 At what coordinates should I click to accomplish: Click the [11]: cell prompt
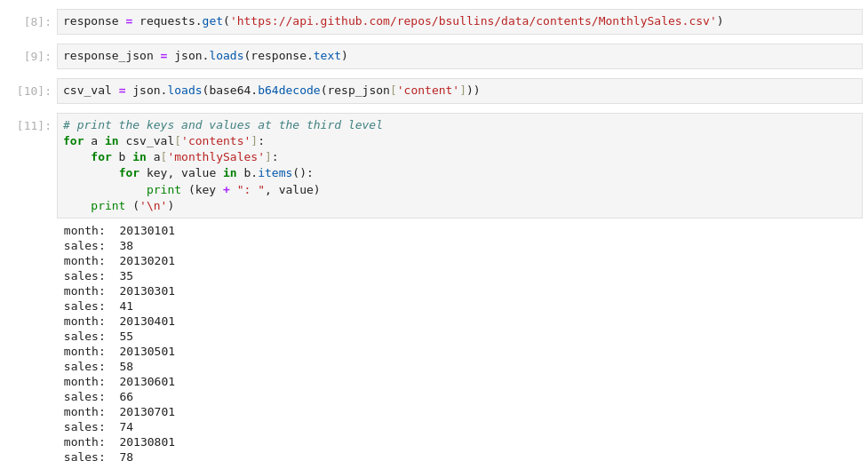pyautogui.click(x=34, y=125)
